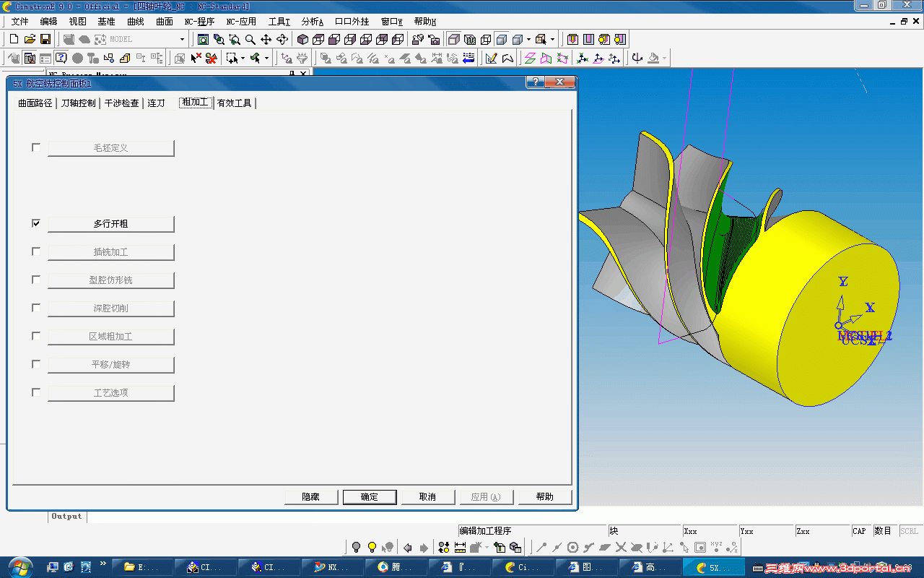Open the 窗口 menu
The image size is (924, 578).
click(392, 22)
